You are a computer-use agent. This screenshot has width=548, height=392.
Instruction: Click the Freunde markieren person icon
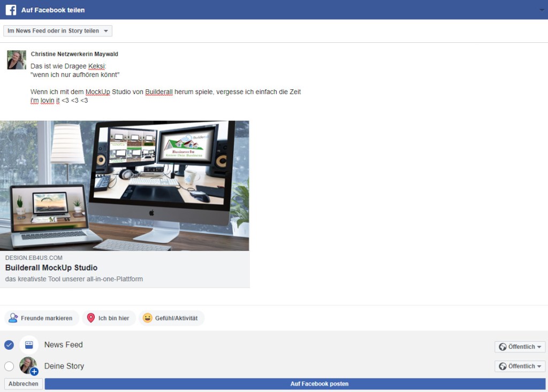pyautogui.click(x=13, y=318)
